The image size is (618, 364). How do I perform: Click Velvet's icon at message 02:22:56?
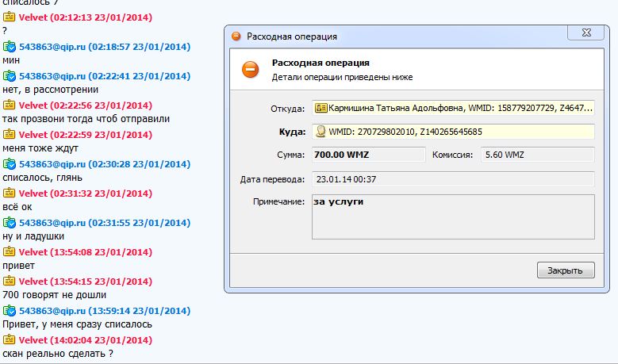9,105
